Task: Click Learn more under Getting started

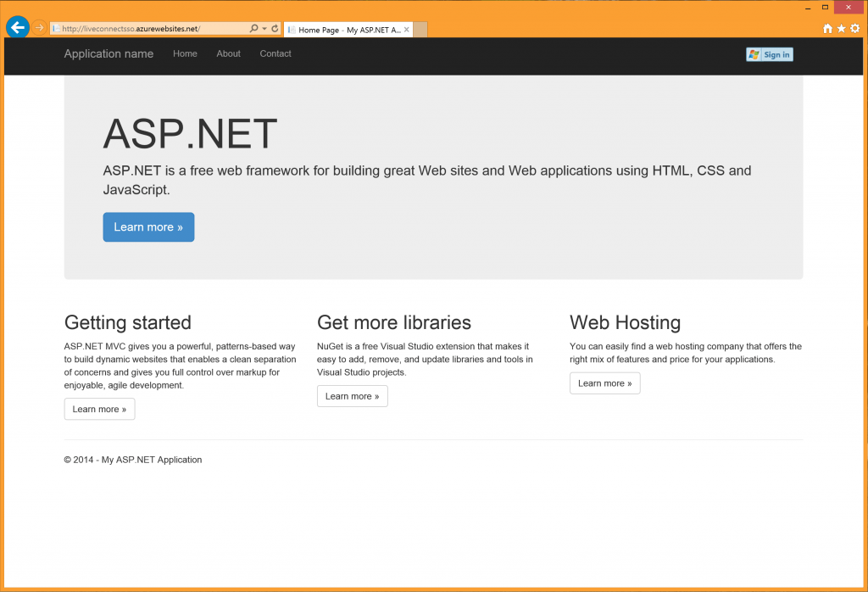Action: point(100,410)
